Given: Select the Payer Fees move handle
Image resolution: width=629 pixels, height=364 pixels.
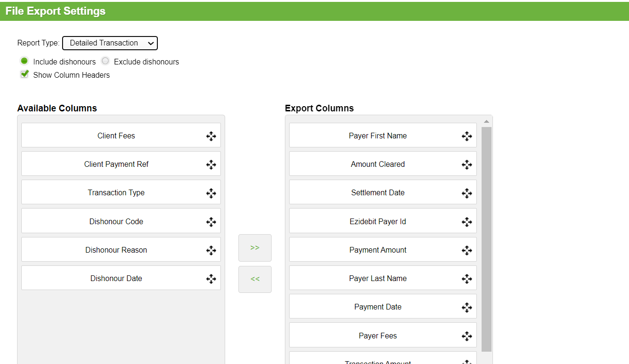Looking at the screenshot, I should coord(467,336).
